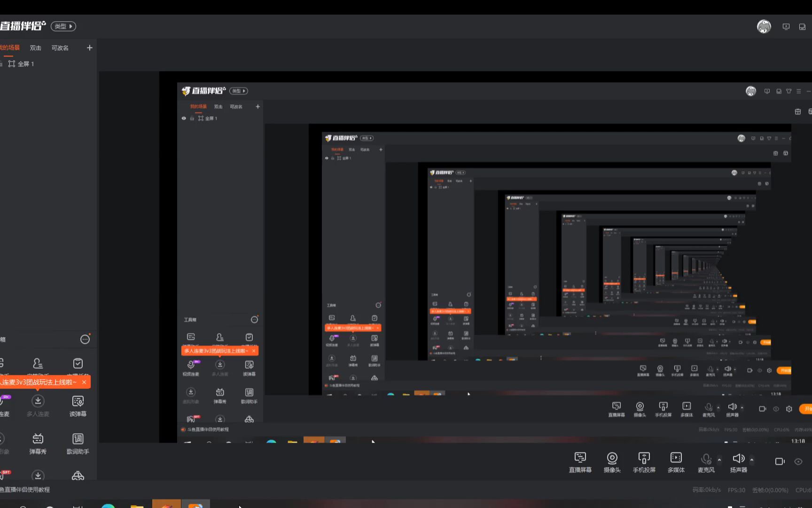The image size is (812, 508).
Task: Click the 直播伴侣 logo in the main title bar
Action: pyautogui.click(x=23, y=26)
